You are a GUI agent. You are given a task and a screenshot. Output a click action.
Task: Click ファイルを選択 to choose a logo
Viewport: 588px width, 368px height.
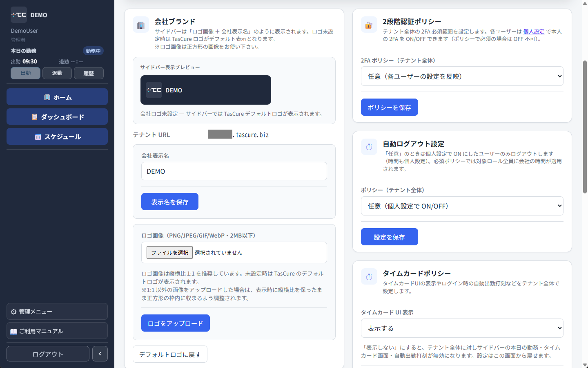click(x=169, y=253)
